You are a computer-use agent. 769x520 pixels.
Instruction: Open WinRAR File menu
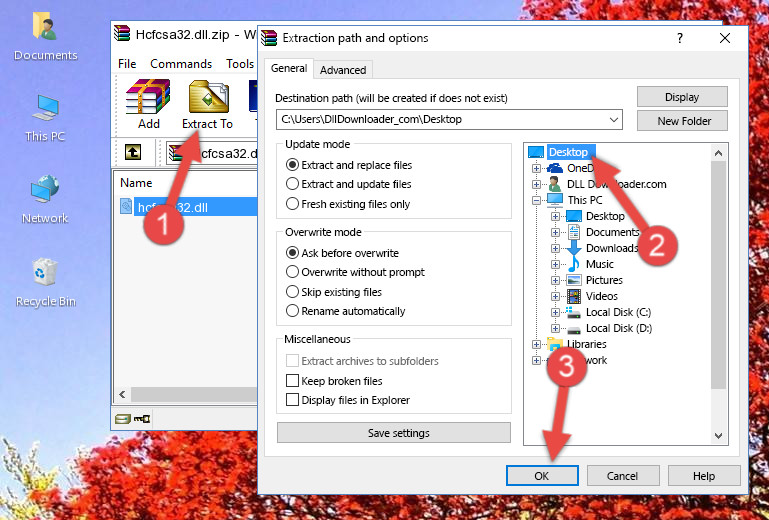(127, 64)
